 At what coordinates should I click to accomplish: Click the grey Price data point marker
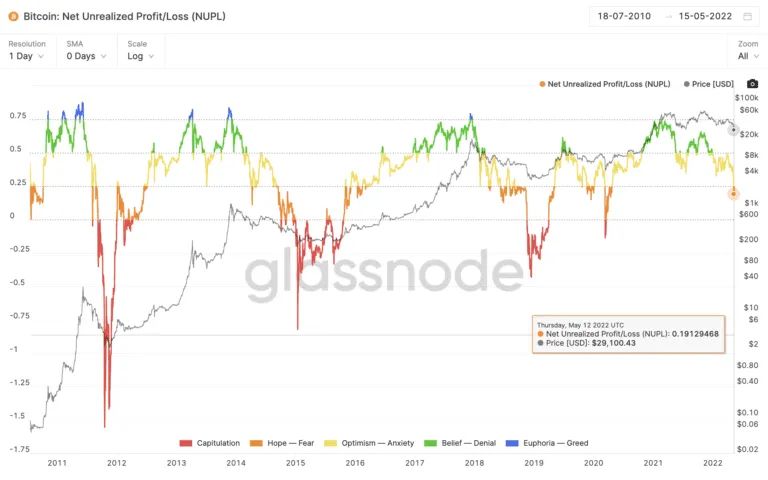734,130
